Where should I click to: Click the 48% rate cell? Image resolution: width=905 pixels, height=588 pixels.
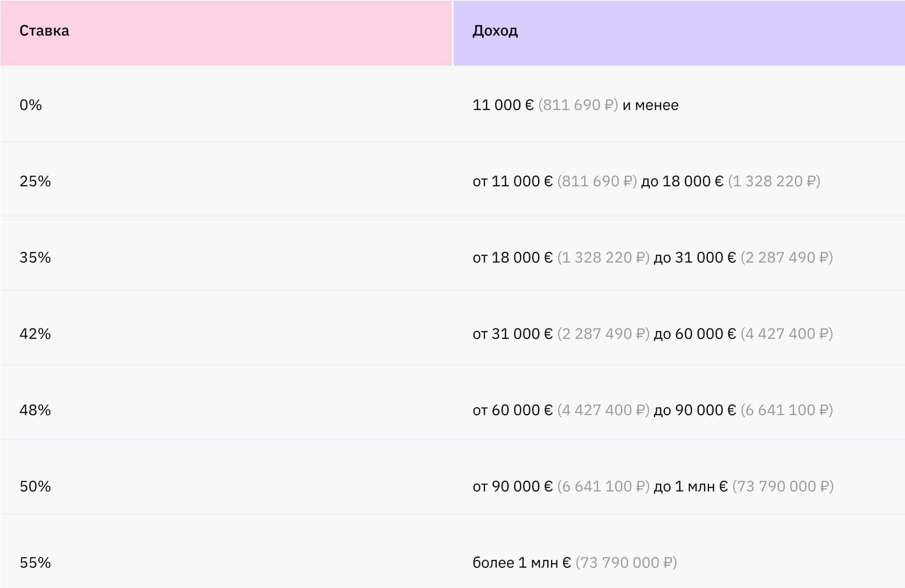pyautogui.click(x=35, y=410)
